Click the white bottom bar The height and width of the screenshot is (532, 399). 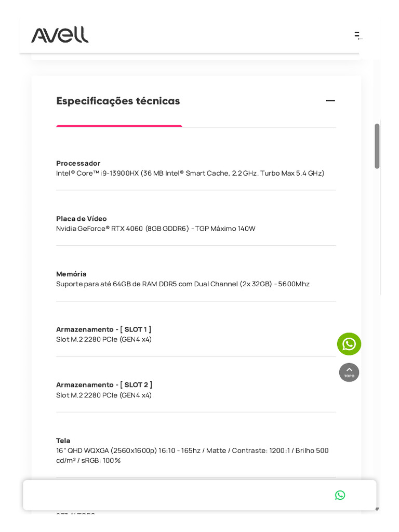[199, 495]
